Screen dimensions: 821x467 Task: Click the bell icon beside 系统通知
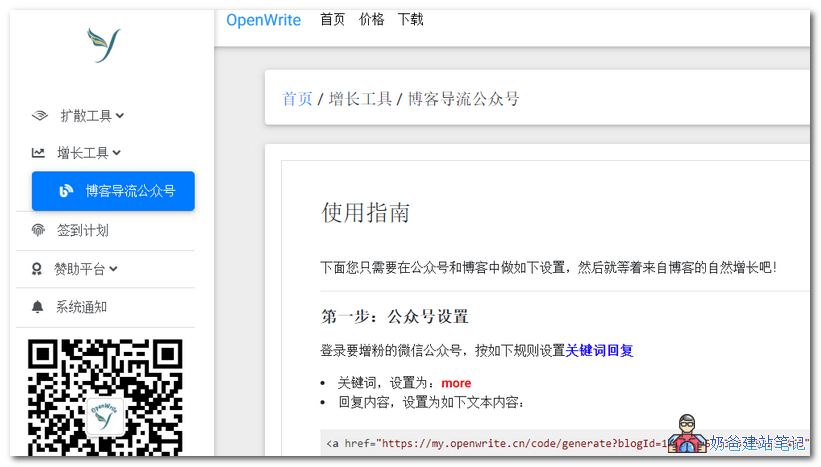tap(38, 307)
